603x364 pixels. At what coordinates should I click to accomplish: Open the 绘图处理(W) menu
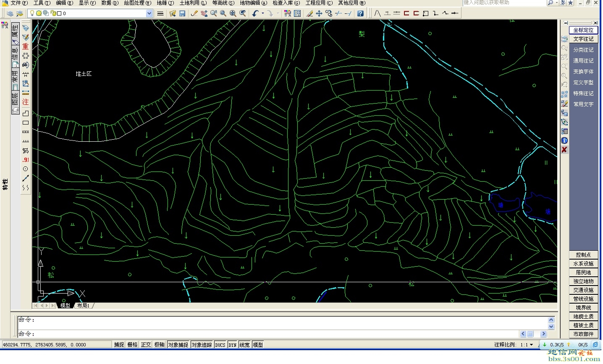pos(137,3)
